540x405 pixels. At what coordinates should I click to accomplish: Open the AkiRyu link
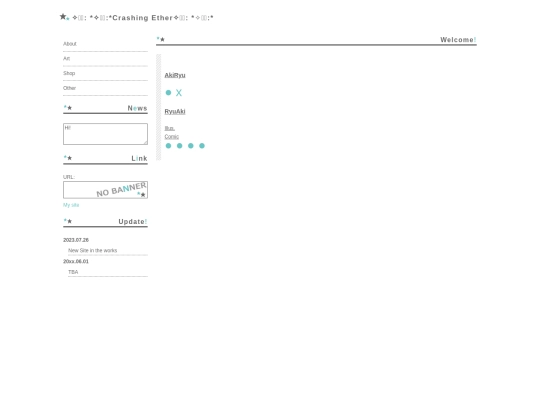175,75
